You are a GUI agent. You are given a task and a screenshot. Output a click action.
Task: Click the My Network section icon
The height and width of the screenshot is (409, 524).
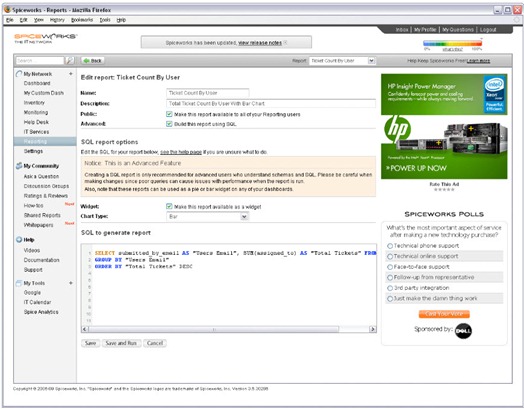pos(19,74)
